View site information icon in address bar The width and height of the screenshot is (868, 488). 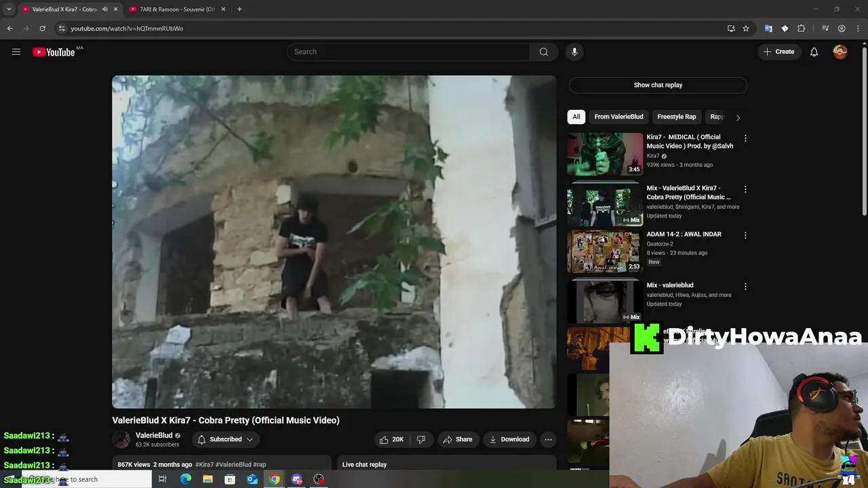[62, 28]
